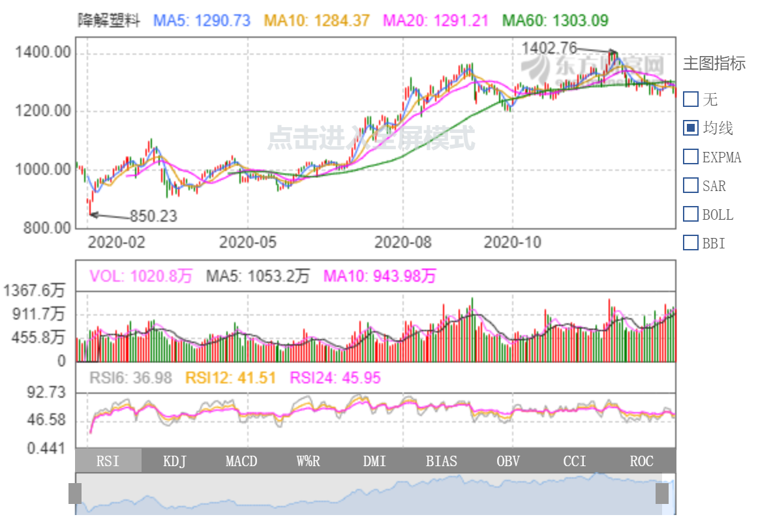This screenshot has width=773, height=532.
Task: Click the 点击进入全屏模式 fullscreen watermark text
Action: 371,138
